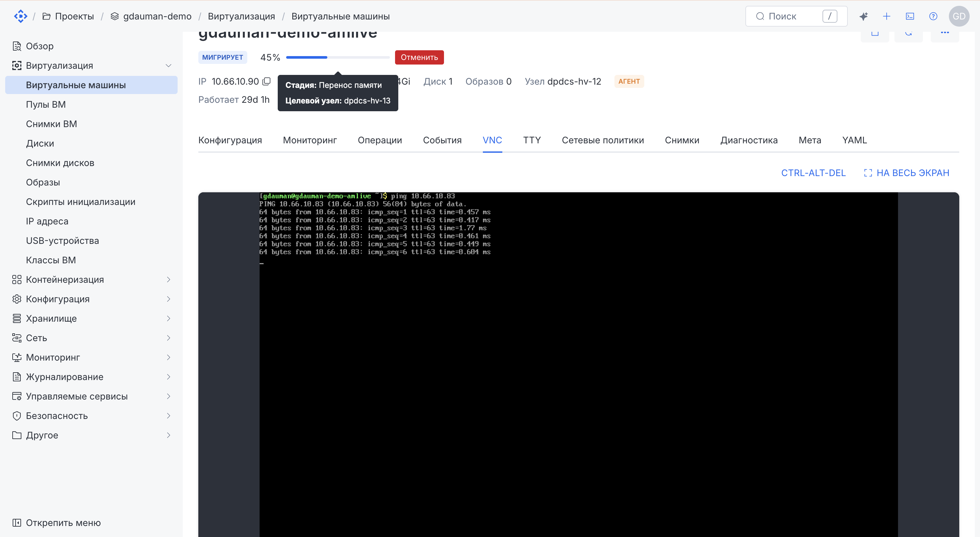980x537 pixels.
Task: Send CTRL-ALT-DEL to the VM
Action: click(x=813, y=173)
